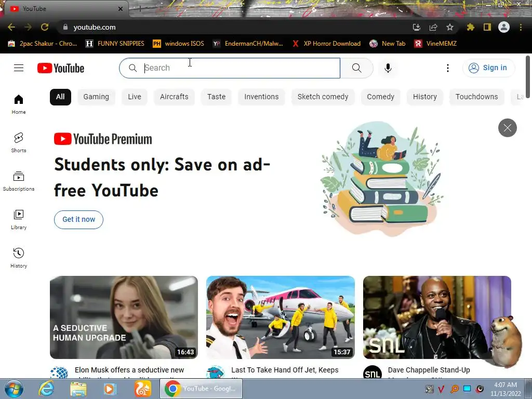Dismiss the YouTube Premium banner
The height and width of the screenshot is (399, 532).
tap(507, 128)
